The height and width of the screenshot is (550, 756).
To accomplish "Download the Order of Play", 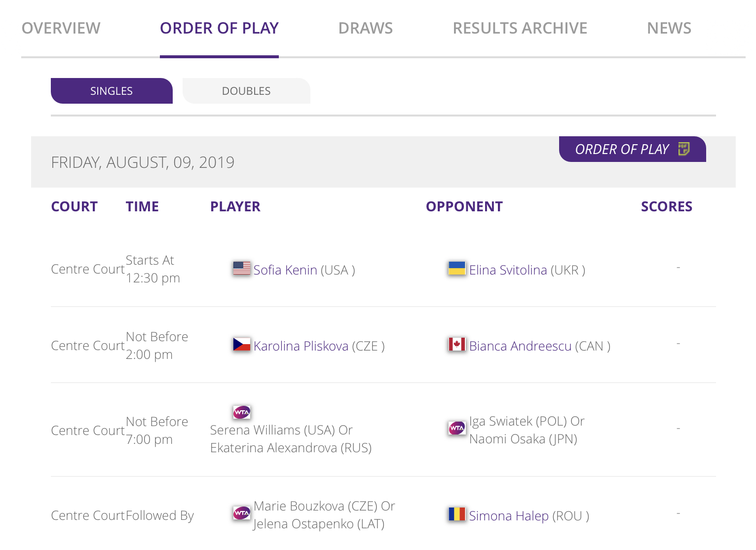I will coord(633,149).
